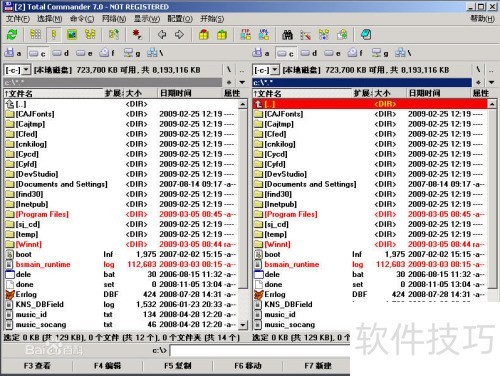This screenshot has height=376, width=500.
Task: Click the Notepad toolbar icon
Action: [366, 35]
